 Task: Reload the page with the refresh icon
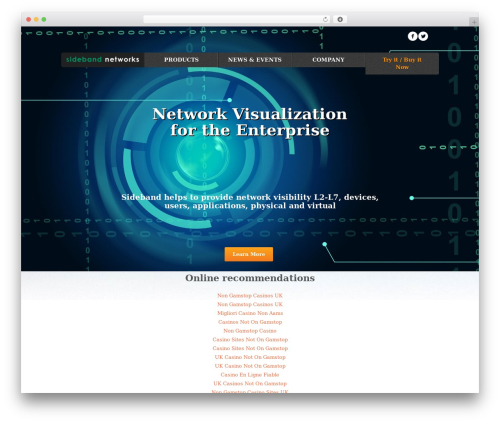325,19
